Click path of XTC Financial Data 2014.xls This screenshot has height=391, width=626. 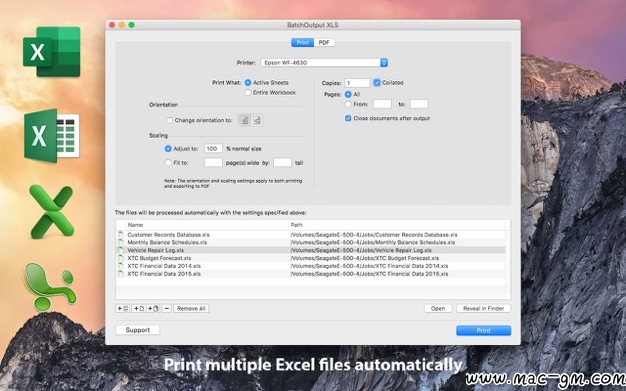[369, 266]
